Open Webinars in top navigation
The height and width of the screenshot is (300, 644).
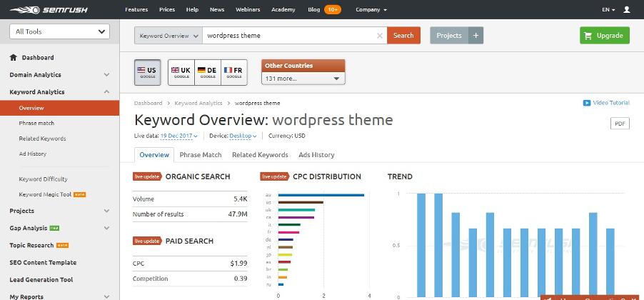(248, 9)
